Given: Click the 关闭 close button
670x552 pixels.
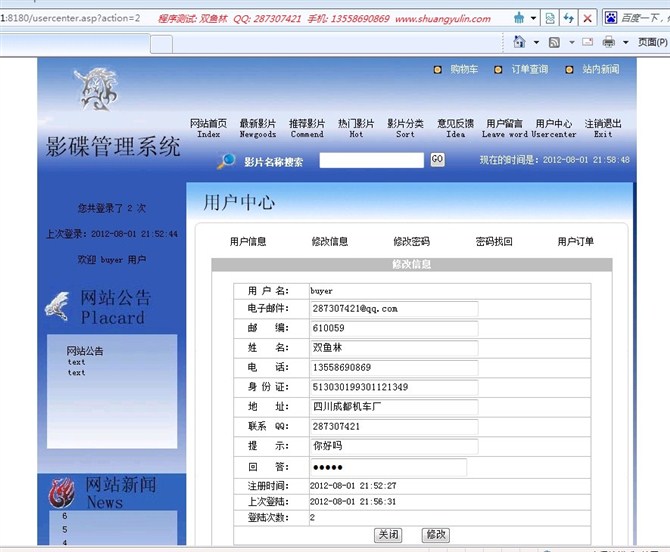Looking at the screenshot, I should click(388, 534).
